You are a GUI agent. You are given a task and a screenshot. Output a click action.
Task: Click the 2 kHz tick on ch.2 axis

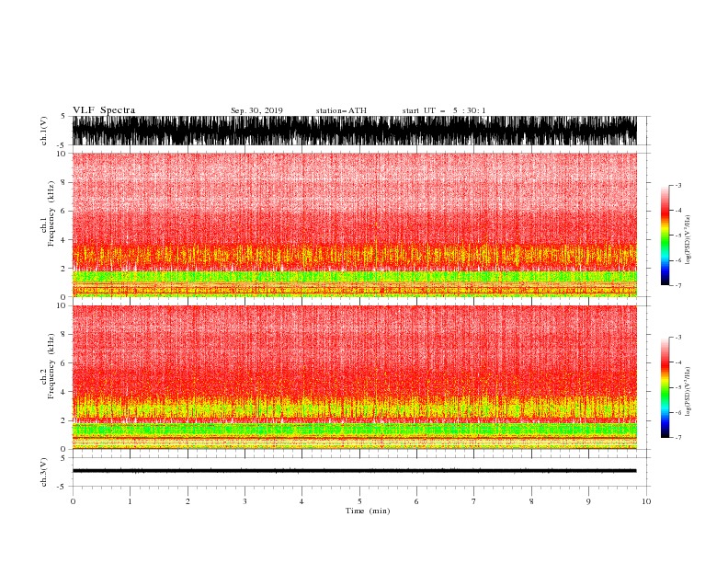click(63, 420)
